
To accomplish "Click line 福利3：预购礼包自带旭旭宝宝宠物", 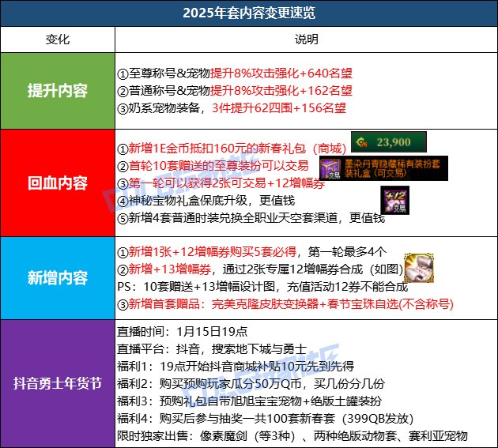I will coord(249,401).
